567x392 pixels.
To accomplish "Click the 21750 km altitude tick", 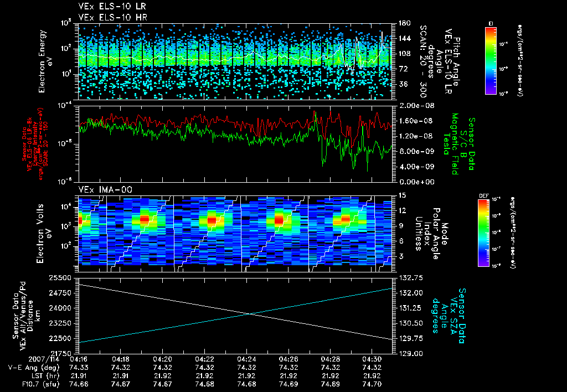I will click(60, 353).
